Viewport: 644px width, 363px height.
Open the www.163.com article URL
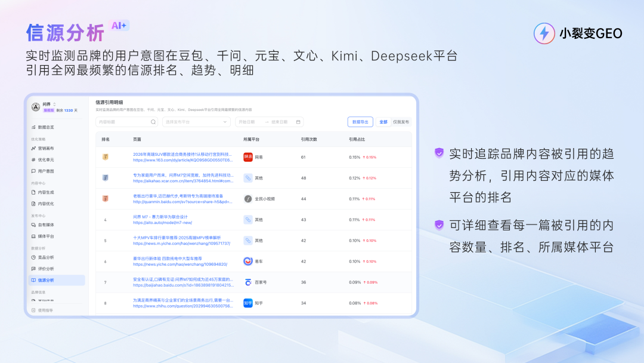pyautogui.click(x=183, y=160)
